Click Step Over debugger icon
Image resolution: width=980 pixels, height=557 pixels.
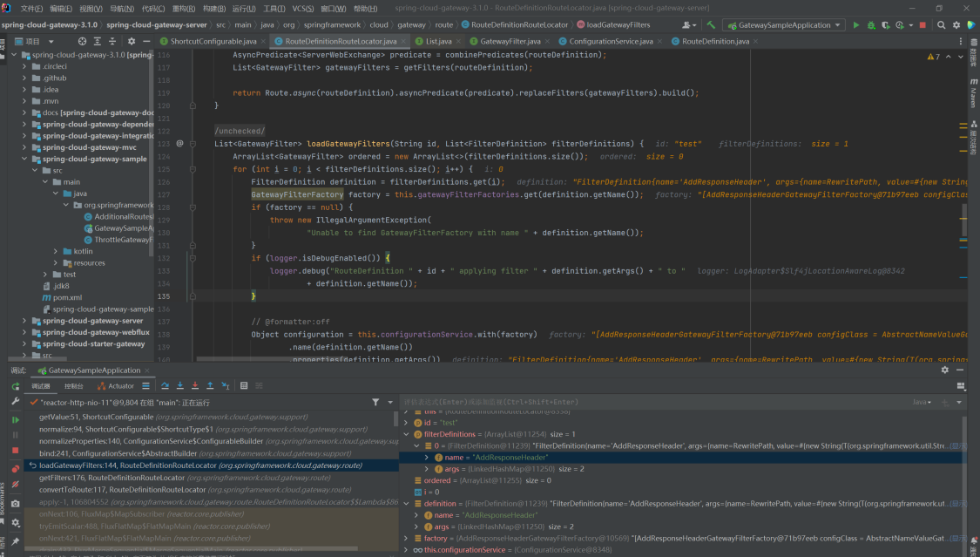pyautogui.click(x=165, y=385)
